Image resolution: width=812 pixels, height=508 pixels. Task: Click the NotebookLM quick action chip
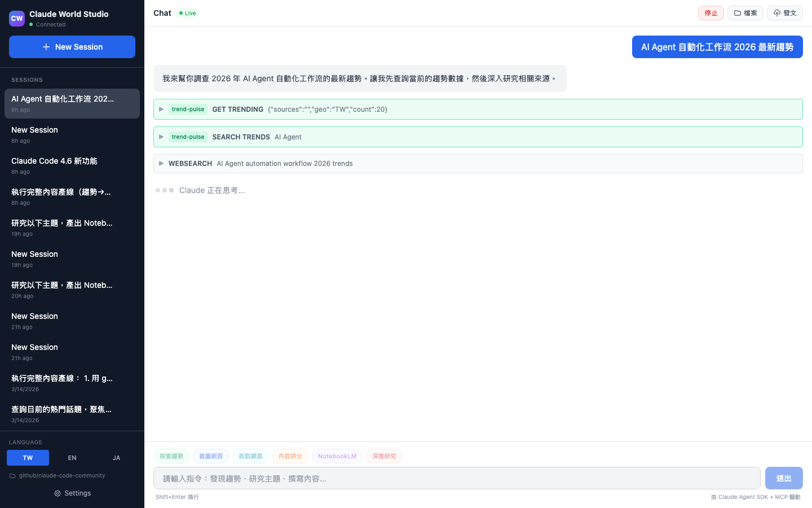tap(337, 456)
